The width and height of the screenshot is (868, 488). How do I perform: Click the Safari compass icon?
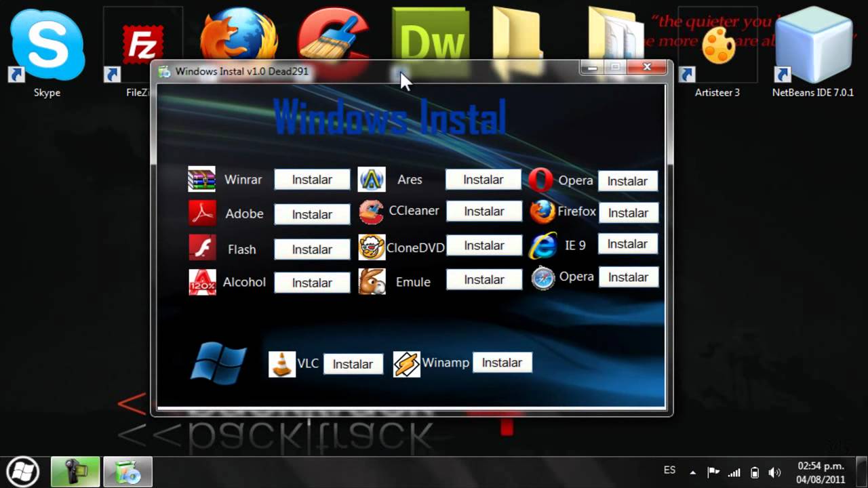point(543,278)
